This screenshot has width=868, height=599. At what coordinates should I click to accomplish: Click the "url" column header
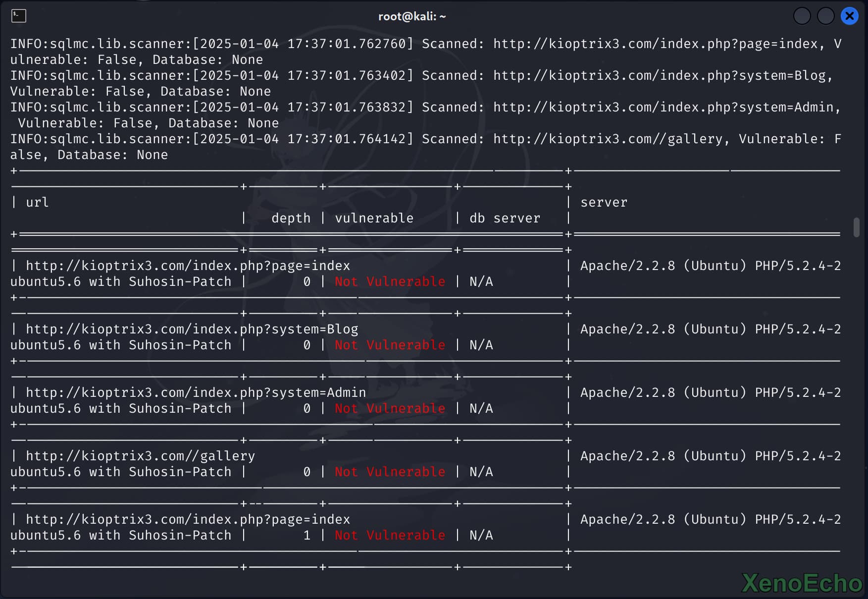point(37,203)
